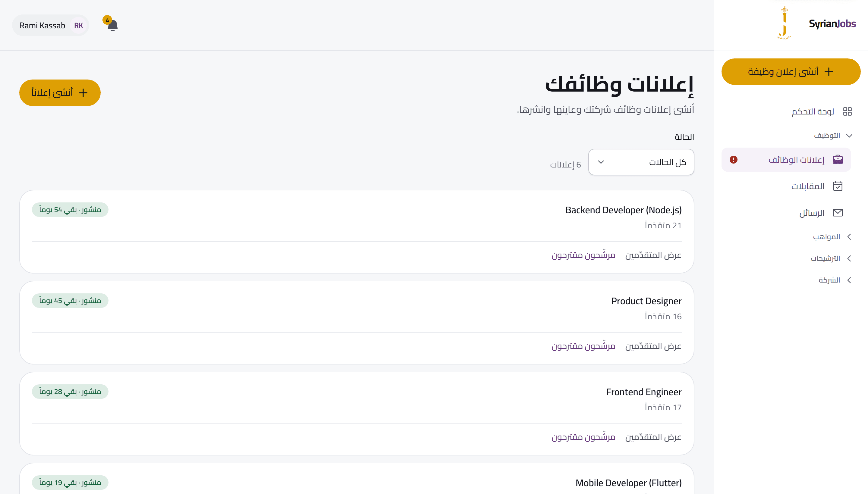
Task: Click the dashboard grid icon
Action: (x=847, y=112)
